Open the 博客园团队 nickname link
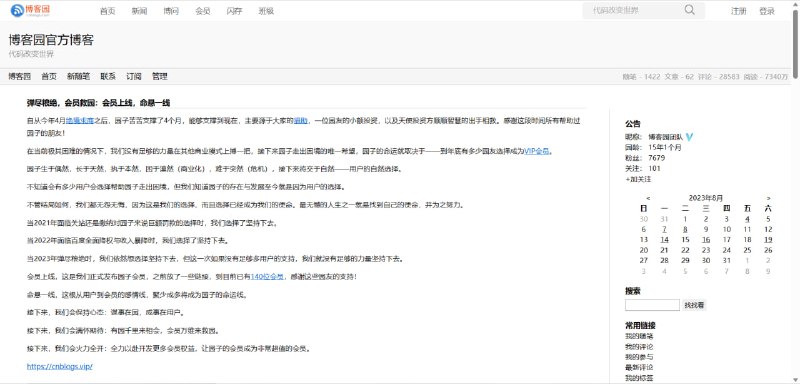Screen dimensions: 800x384 (x=666, y=137)
